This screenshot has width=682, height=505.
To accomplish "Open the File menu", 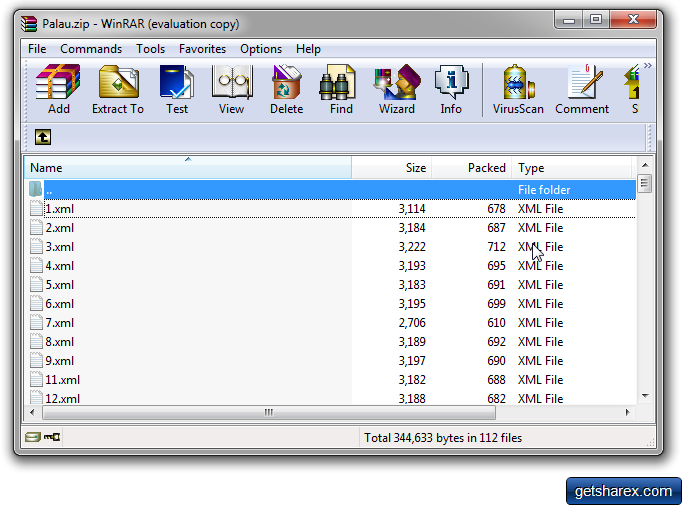I will point(37,49).
